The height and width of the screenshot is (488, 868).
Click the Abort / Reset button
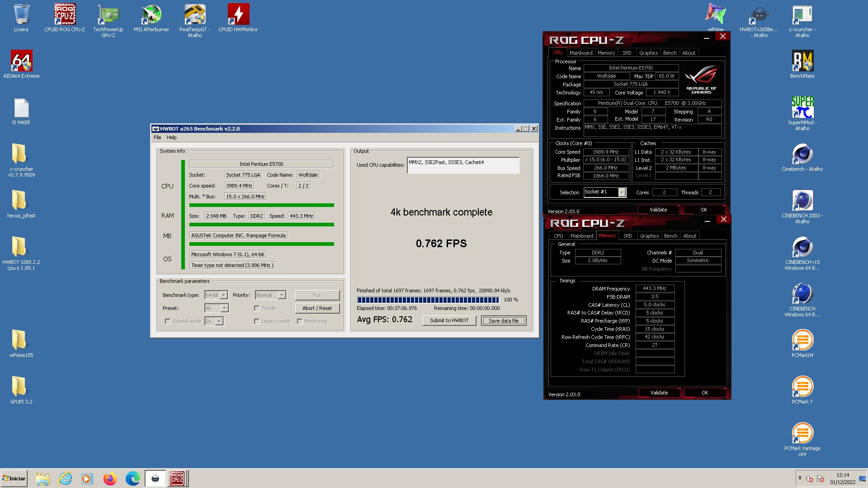[x=317, y=308]
